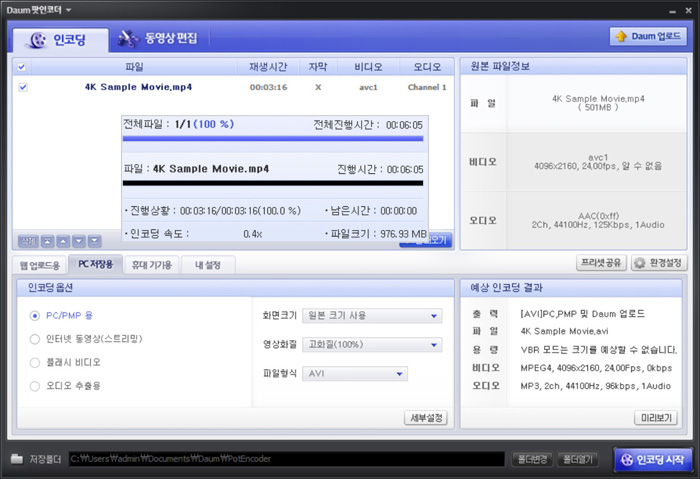The width and height of the screenshot is (700, 479).
Task: Uncheck the 4K Sample Movie.mp4 checkbox
Action: (23, 87)
